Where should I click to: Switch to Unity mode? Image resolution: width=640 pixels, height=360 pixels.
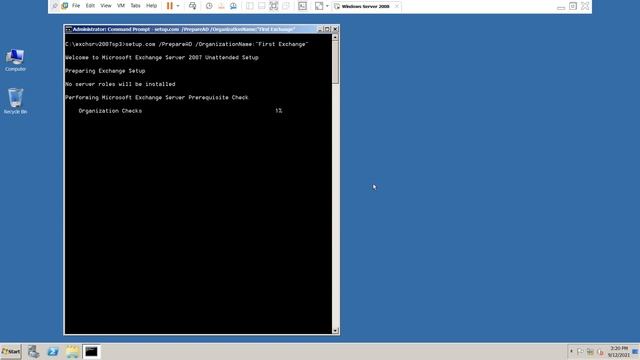click(x=286, y=6)
